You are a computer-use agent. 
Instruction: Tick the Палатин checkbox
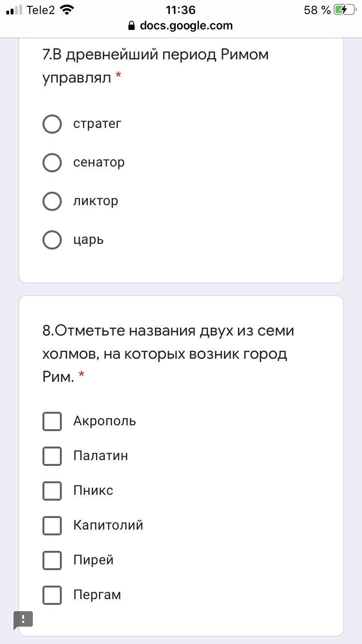(52, 456)
